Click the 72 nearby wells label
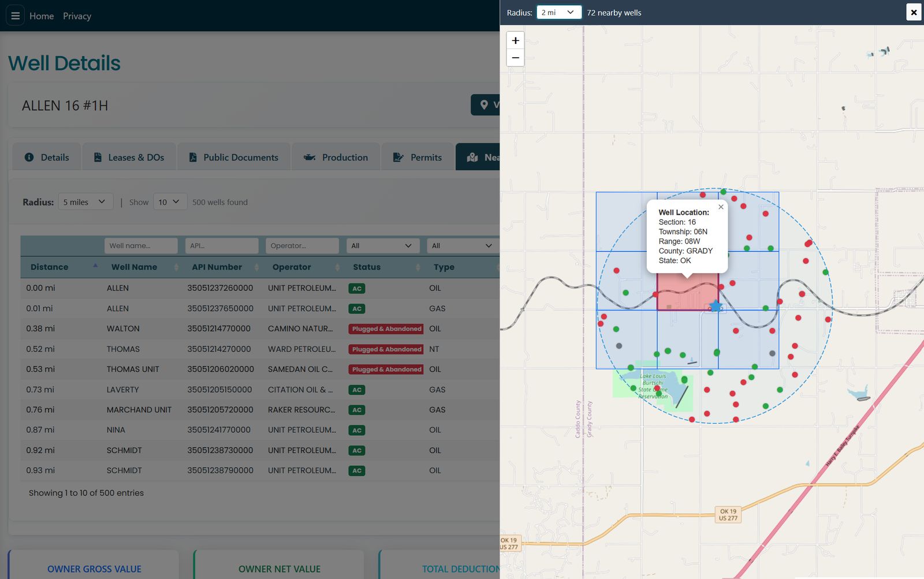924x579 pixels. click(x=614, y=13)
